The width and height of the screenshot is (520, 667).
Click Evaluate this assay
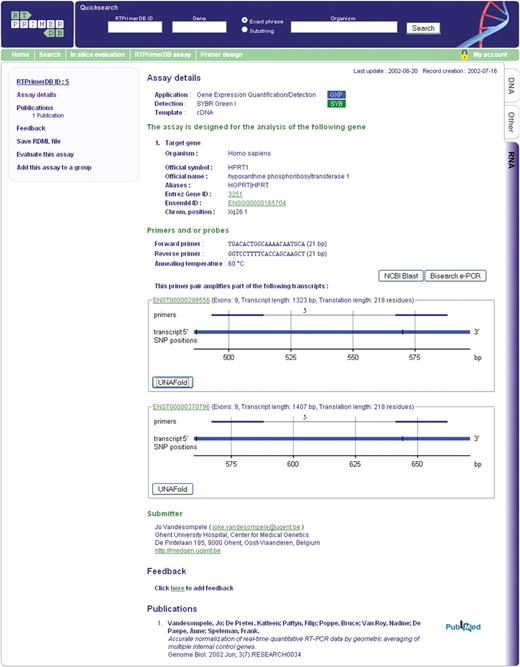point(45,154)
